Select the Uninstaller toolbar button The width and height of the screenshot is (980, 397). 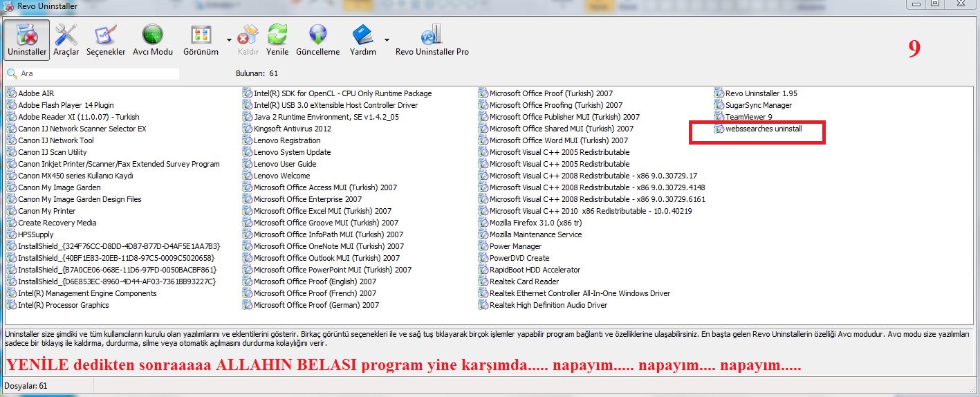tap(27, 39)
